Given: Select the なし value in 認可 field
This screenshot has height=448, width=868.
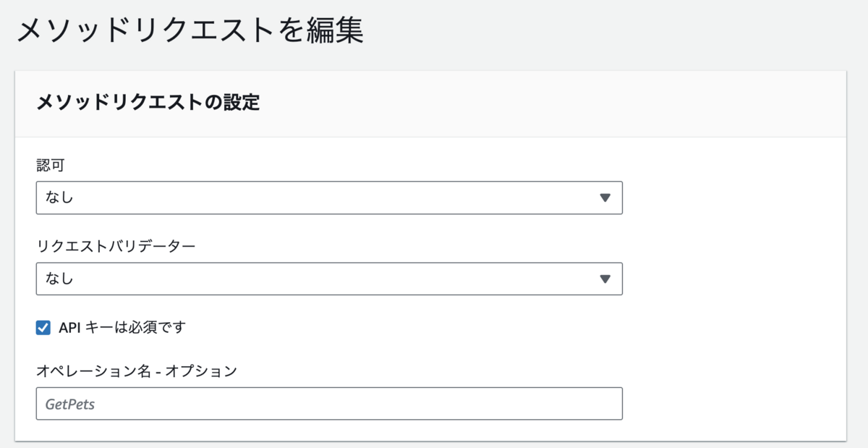Looking at the screenshot, I should coord(59,198).
